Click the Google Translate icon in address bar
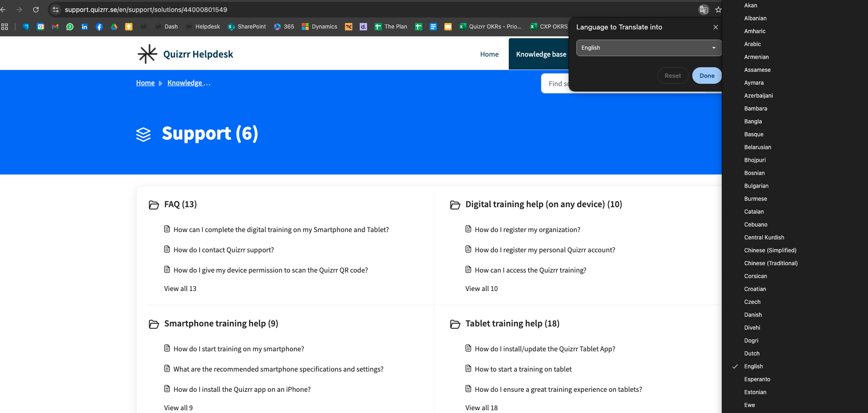The height and width of the screenshot is (413, 868). [704, 10]
